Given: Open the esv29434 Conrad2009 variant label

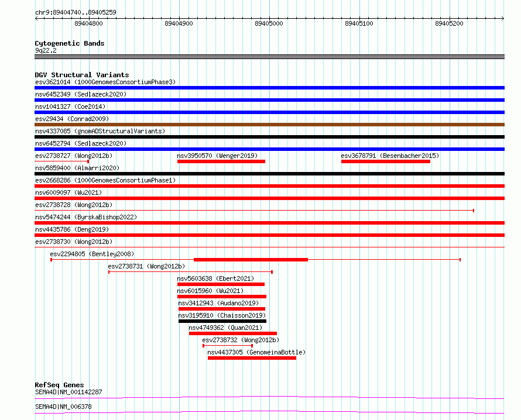Looking at the screenshot, I should [72, 119].
